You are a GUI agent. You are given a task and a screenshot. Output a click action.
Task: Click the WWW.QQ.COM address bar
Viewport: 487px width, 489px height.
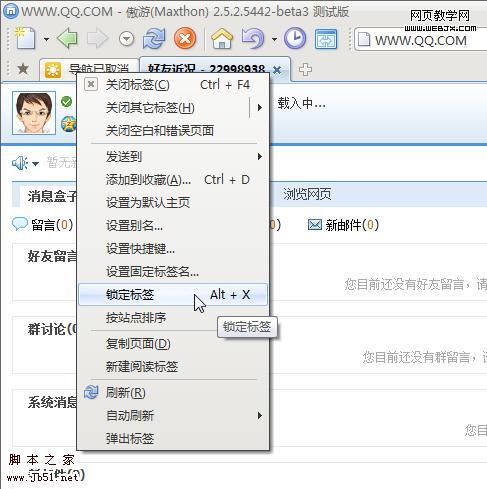421,40
